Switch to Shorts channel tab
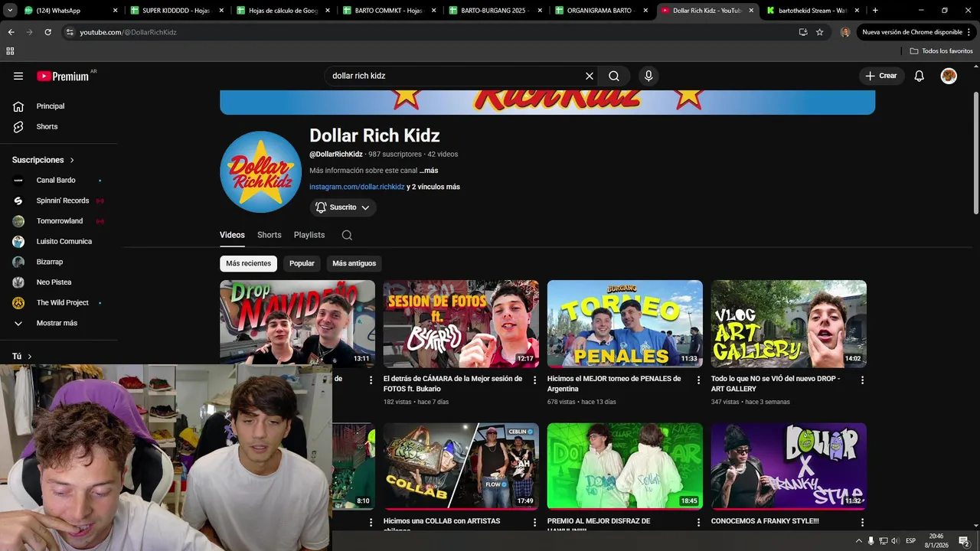 [x=269, y=235]
